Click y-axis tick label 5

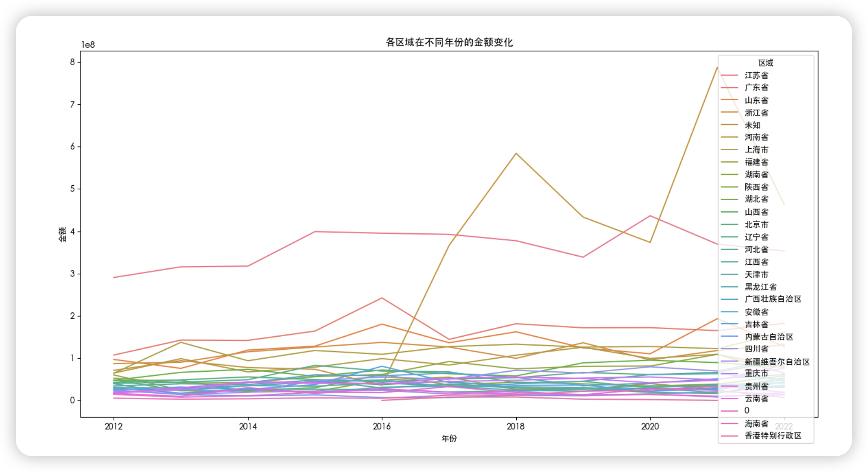point(72,189)
